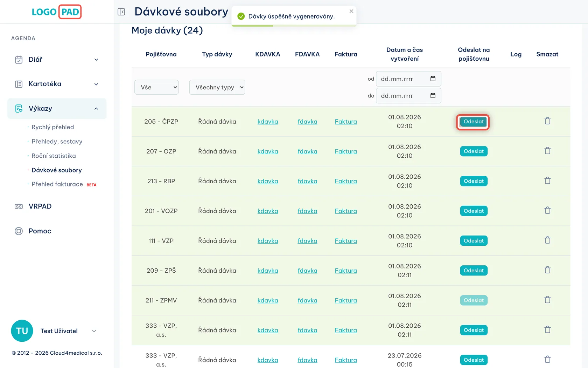588x368 pixels.
Task: Click the VRPAD headset icon
Action: 19,206
